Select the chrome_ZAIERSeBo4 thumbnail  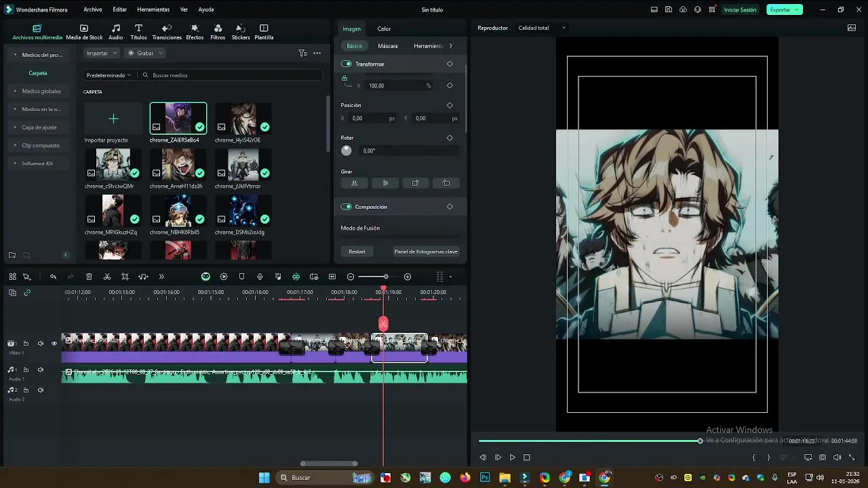click(x=178, y=119)
